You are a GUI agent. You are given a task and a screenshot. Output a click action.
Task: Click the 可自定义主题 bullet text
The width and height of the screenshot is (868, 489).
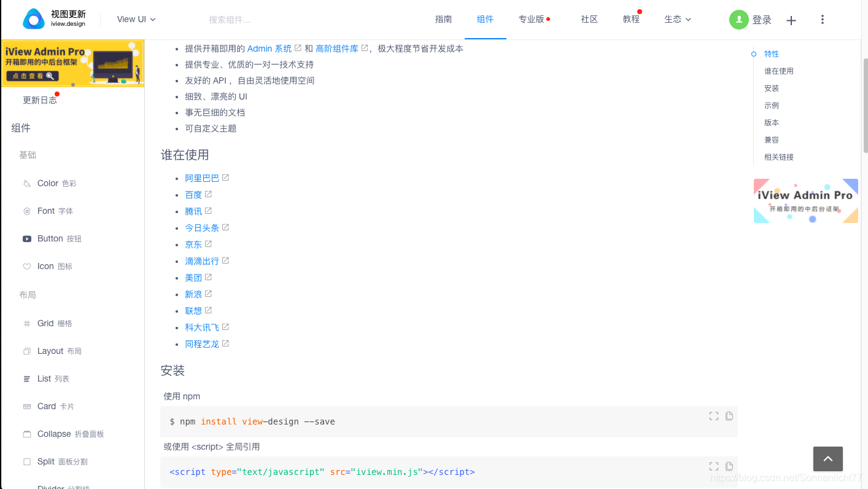coord(211,128)
